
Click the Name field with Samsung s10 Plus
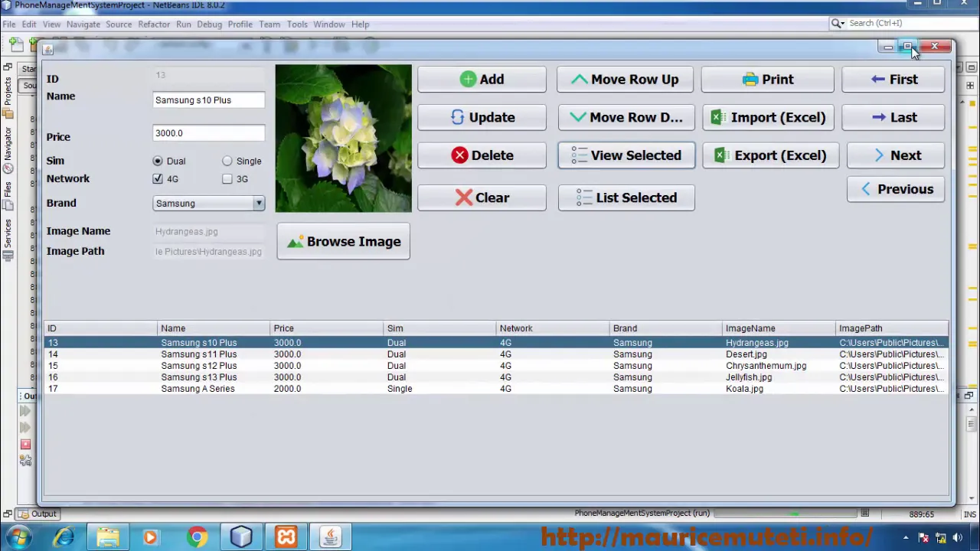(x=209, y=100)
